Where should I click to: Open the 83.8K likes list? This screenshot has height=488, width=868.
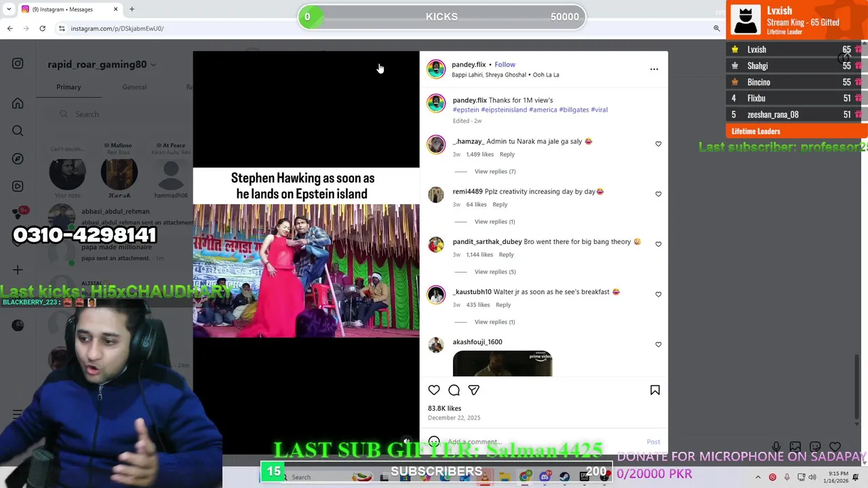coord(444,408)
